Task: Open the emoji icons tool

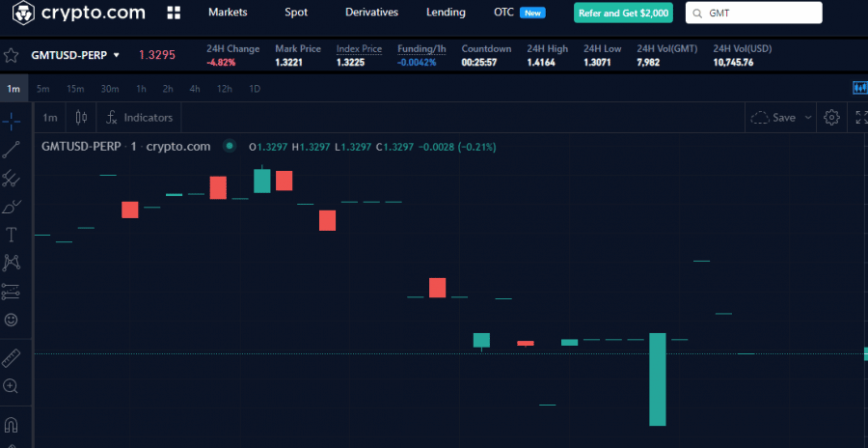Action: point(12,320)
